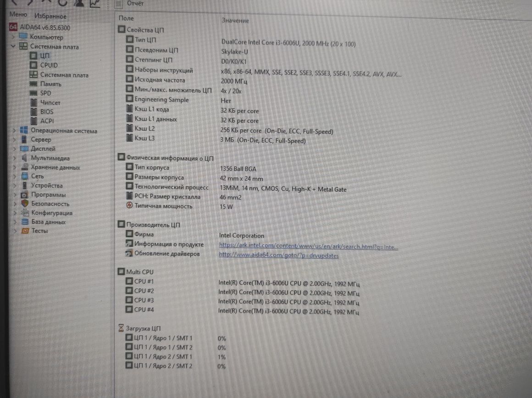The height and width of the screenshot is (398, 532).
Task: Expand the Тесты tree node
Action: [15, 231]
